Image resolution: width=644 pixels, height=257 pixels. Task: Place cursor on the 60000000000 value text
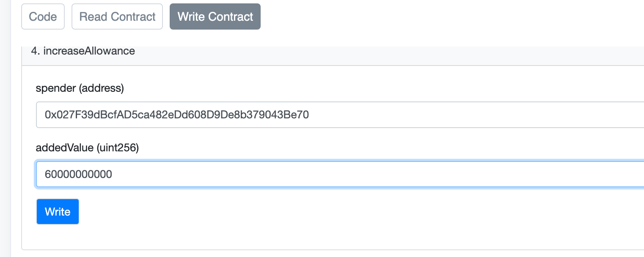pos(78,174)
